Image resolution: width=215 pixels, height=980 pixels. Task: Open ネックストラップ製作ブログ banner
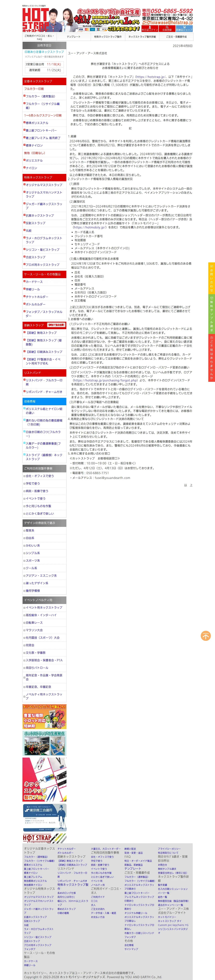click(x=44, y=780)
